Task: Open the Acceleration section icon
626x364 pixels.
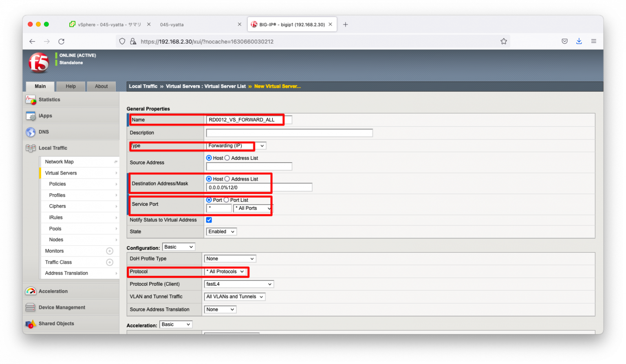Action: point(31,291)
